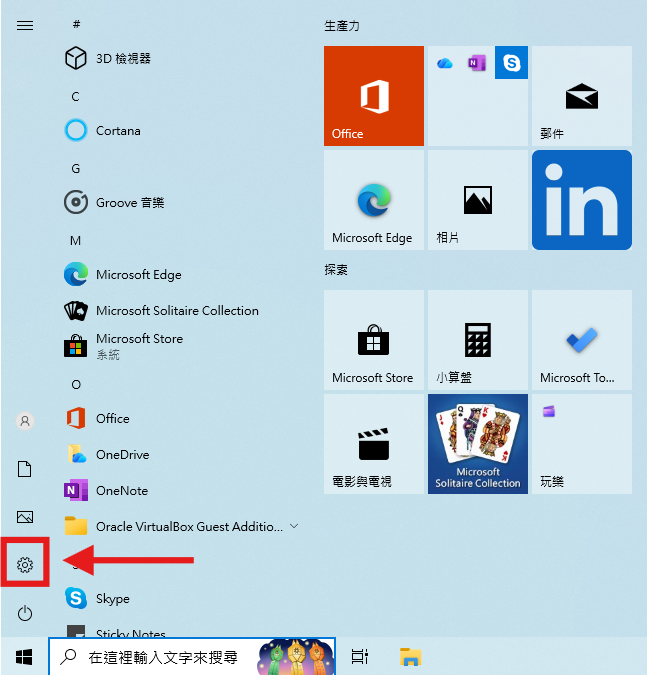Click the user account icon in sidebar
This screenshot has height=675, width=647.
pos(25,421)
